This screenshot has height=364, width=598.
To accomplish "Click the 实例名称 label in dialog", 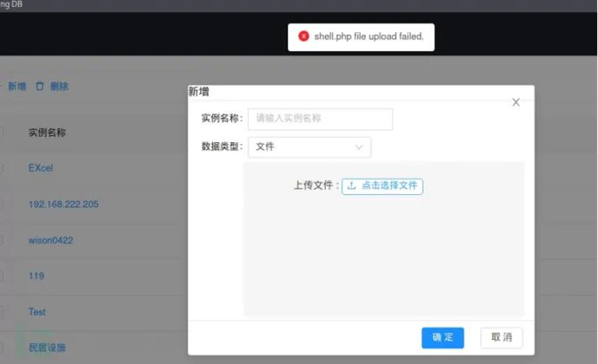I will click(220, 118).
